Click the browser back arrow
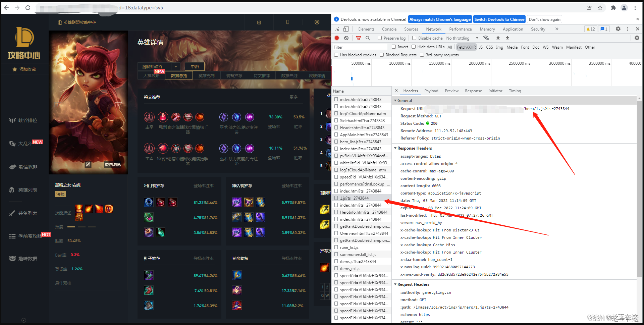Screen dimensions: 644x325 click(x=6, y=8)
